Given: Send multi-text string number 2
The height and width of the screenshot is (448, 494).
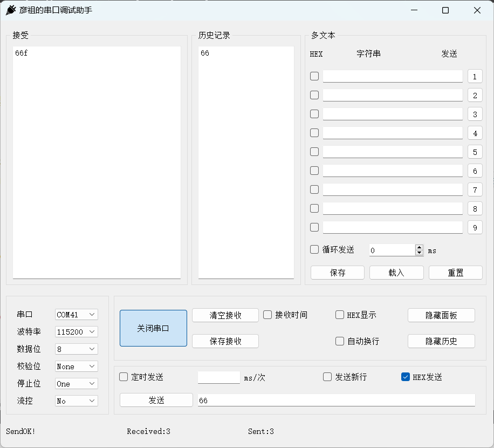Looking at the screenshot, I should 475,95.
